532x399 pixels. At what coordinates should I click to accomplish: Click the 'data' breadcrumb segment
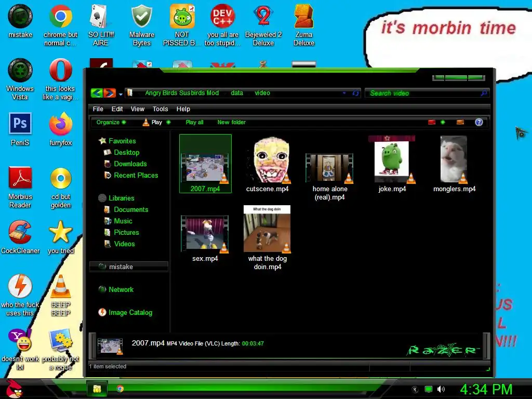point(237,93)
